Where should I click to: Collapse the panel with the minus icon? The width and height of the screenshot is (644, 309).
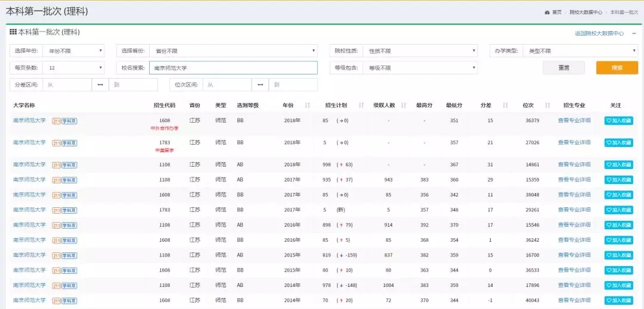tap(634, 33)
